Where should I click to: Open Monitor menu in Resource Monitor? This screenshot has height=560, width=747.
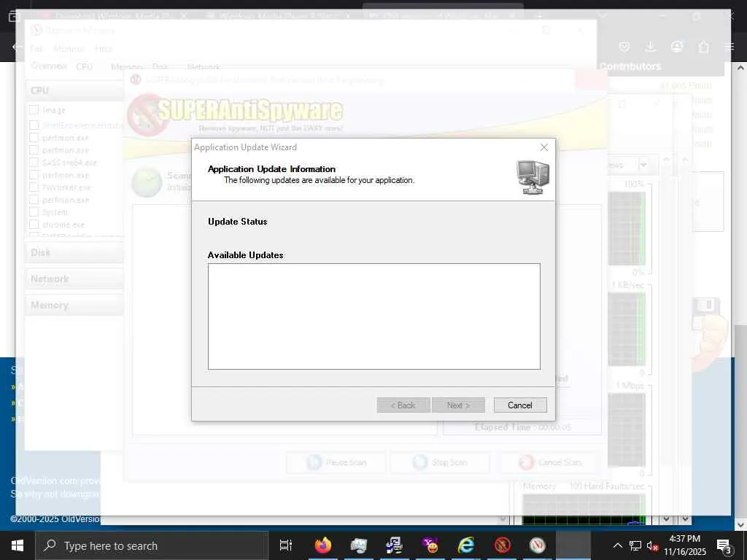click(x=69, y=49)
